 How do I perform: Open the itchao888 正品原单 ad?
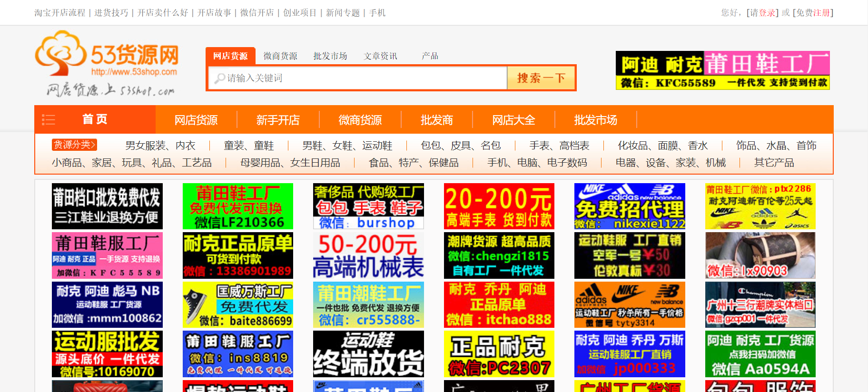(499, 304)
